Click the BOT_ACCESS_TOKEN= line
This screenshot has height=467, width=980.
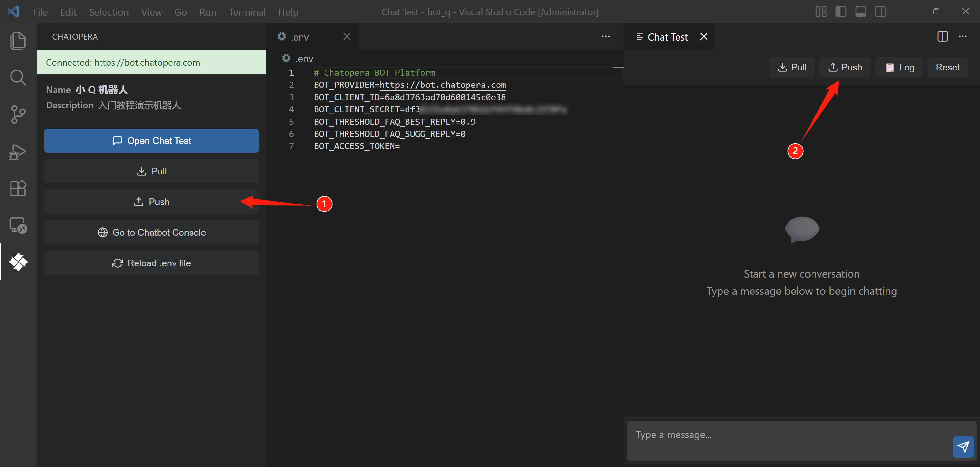[x=356, y=146]
